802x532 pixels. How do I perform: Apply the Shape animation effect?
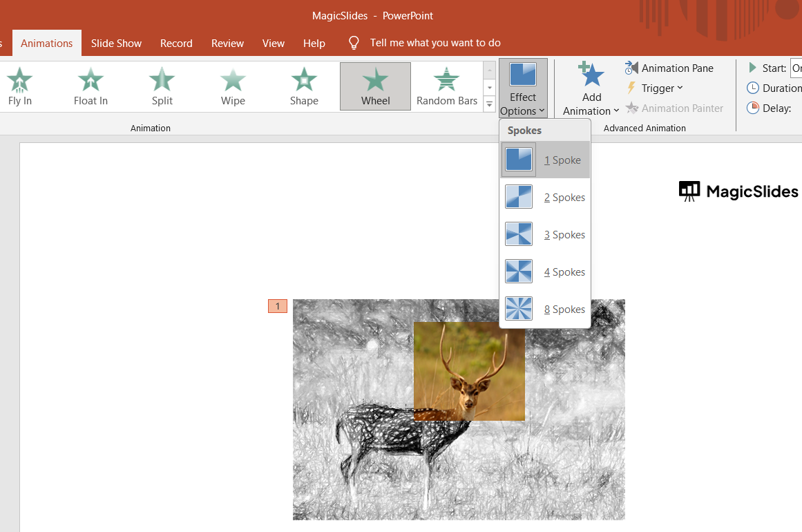click(304, 86)
